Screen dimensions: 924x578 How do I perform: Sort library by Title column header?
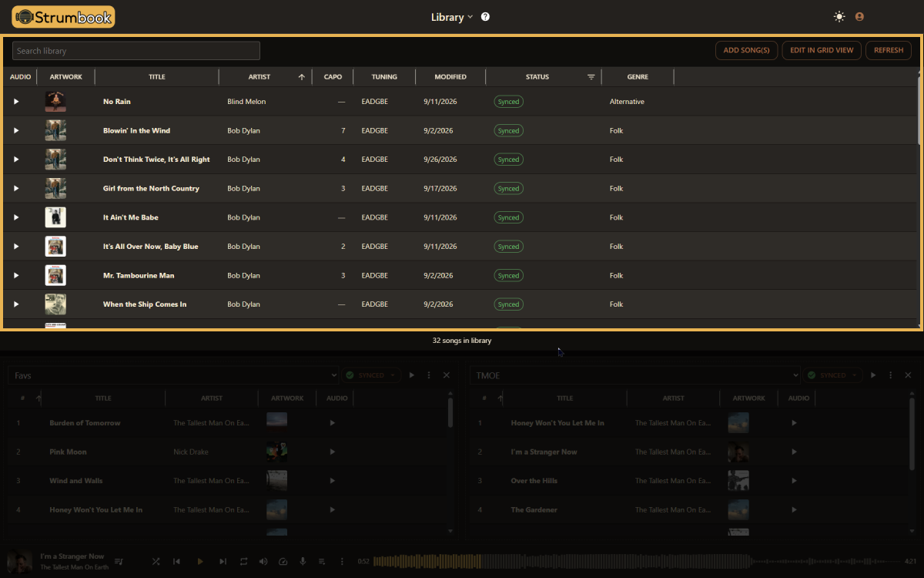click(x=157, y=77)
